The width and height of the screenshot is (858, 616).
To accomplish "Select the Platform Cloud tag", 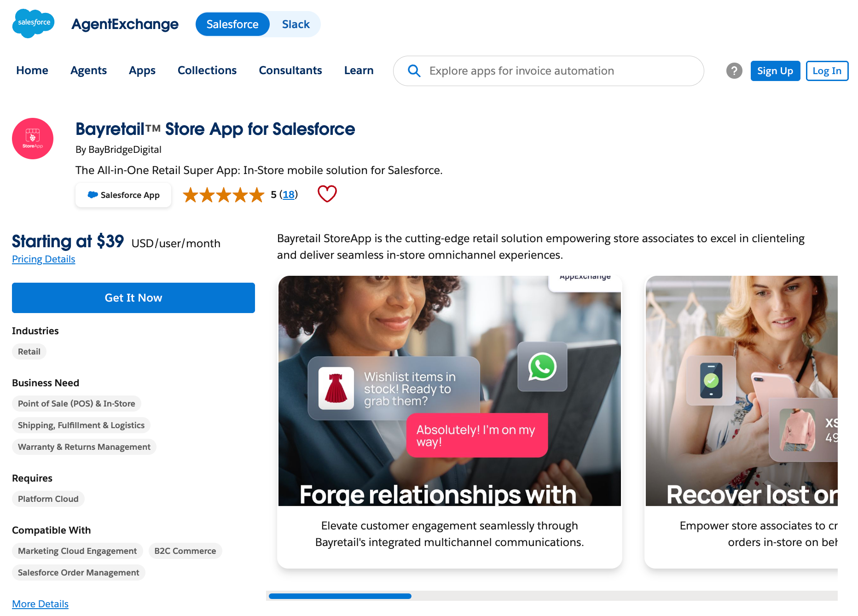I will tap(48, 499).
